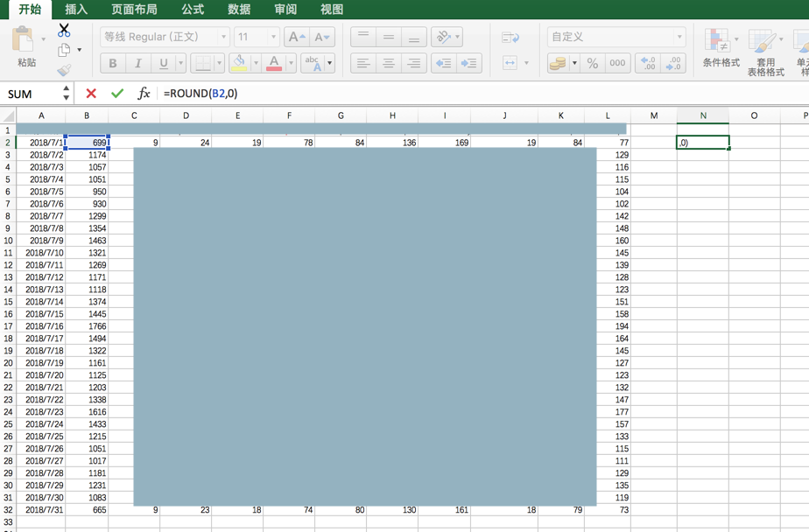Open the currency format dropdown arrow
The height and width of the screenshot is (532, 809).
tap(574, 63)
